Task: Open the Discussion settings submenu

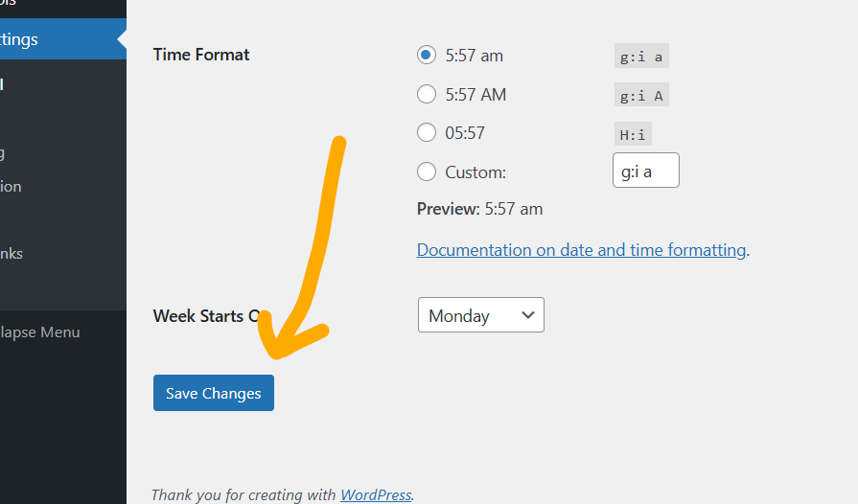Action: [x=12, y=187]
